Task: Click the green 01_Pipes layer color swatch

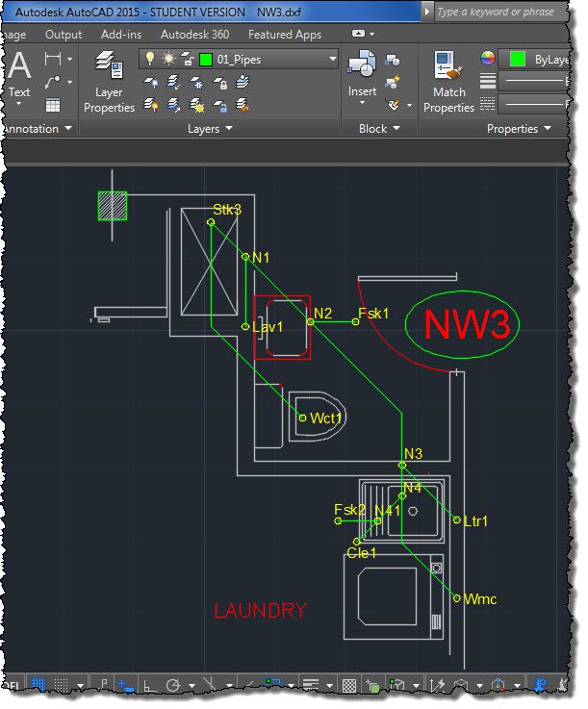Action: click(x=206, y=60)
